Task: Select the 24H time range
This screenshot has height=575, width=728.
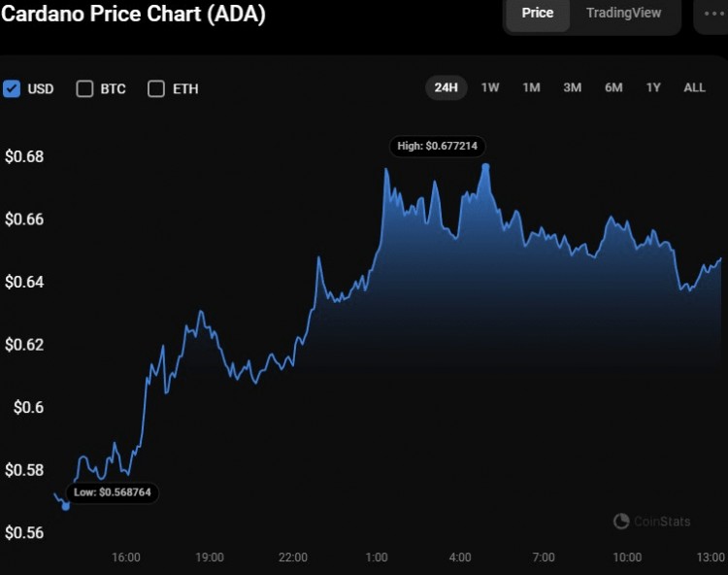Action: (447, 87)
